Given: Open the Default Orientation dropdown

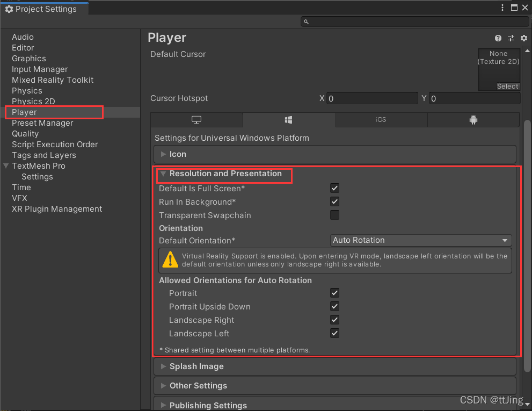Looking at the screenshot, I should click(x=420, y=240).
